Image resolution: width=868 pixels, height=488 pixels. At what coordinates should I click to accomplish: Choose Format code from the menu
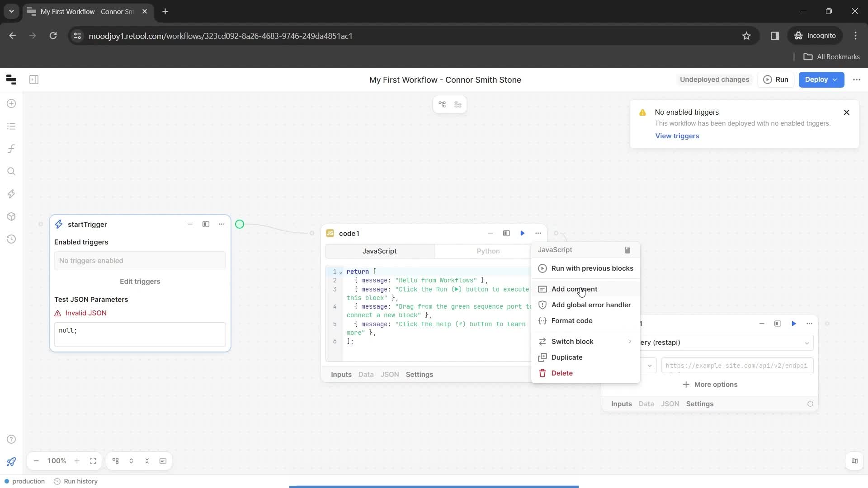tap(585, 321)
